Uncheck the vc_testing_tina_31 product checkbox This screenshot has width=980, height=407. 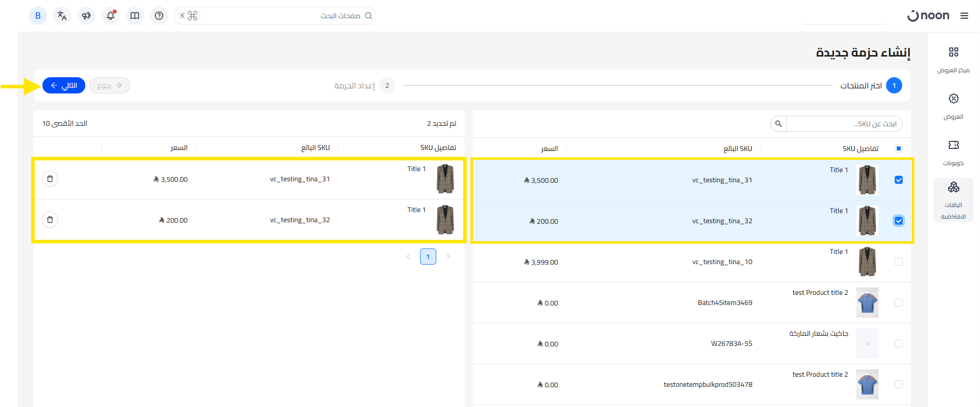pyautogui.click(x=898, y=180)
